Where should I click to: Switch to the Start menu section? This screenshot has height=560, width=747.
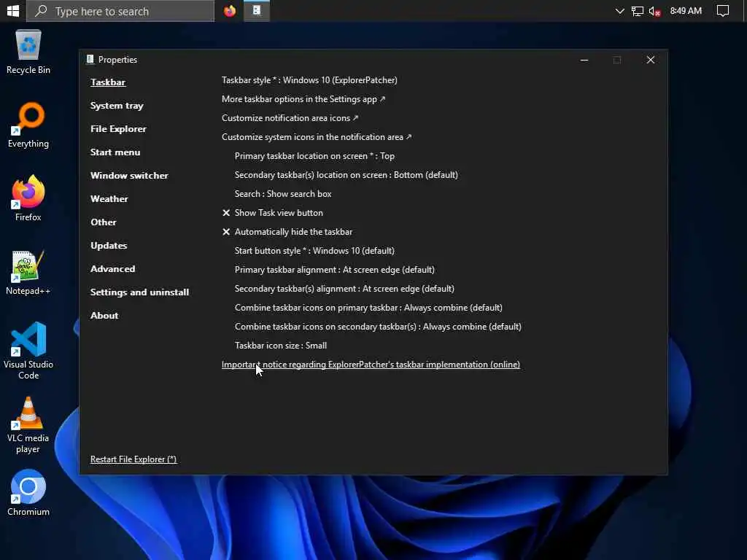(115, 152)
